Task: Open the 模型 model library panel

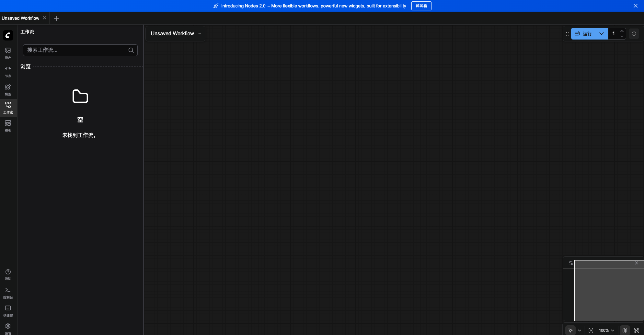Action: point(8,89)
